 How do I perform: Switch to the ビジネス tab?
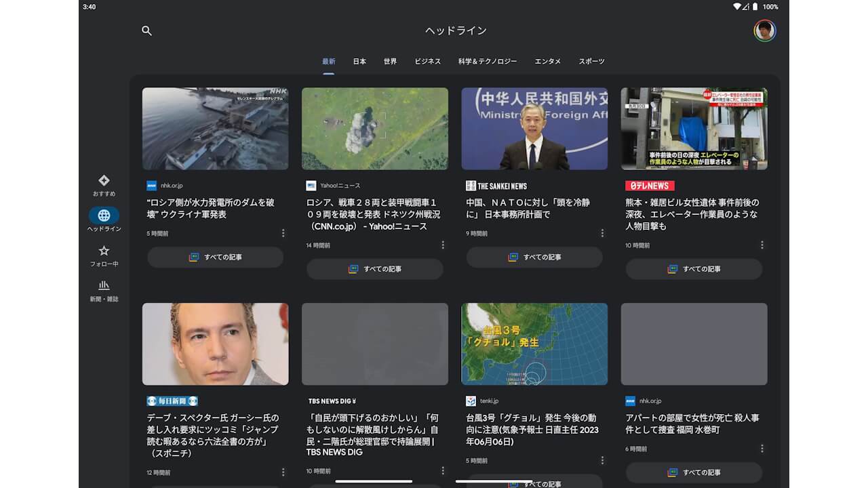coord(427,61)
